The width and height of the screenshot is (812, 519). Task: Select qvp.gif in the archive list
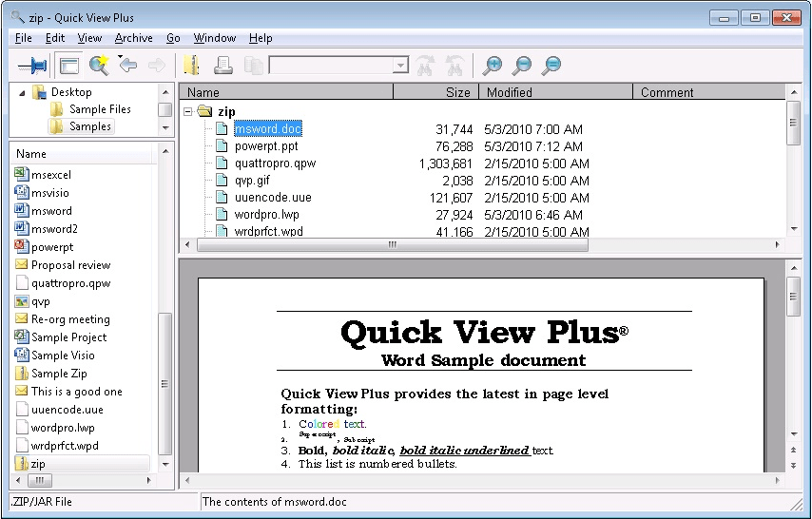tap(252, 181)
